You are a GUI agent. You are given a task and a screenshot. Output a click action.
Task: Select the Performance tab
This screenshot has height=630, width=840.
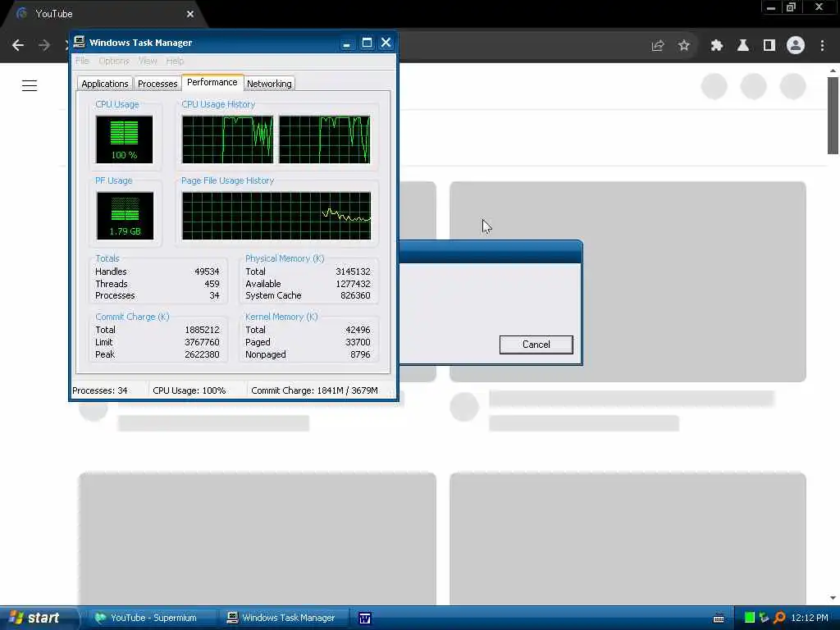pyautogui.click(x=212, y=83)
